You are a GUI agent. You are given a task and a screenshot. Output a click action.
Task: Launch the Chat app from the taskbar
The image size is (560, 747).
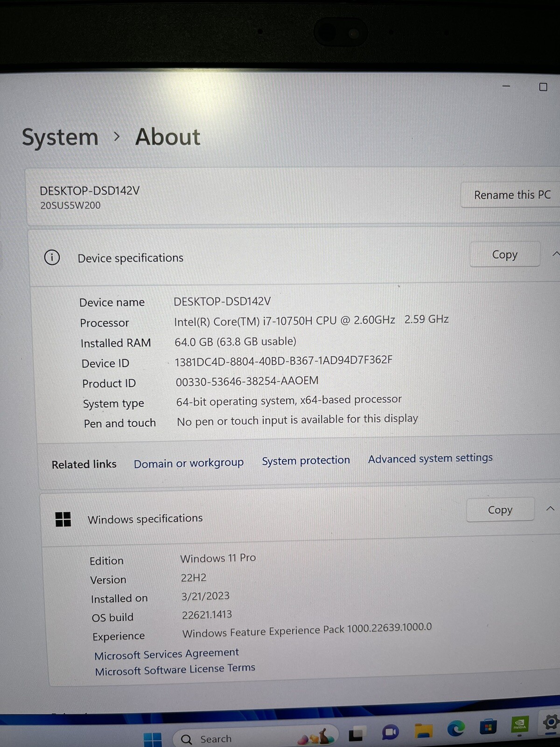(x=390, y=733)
